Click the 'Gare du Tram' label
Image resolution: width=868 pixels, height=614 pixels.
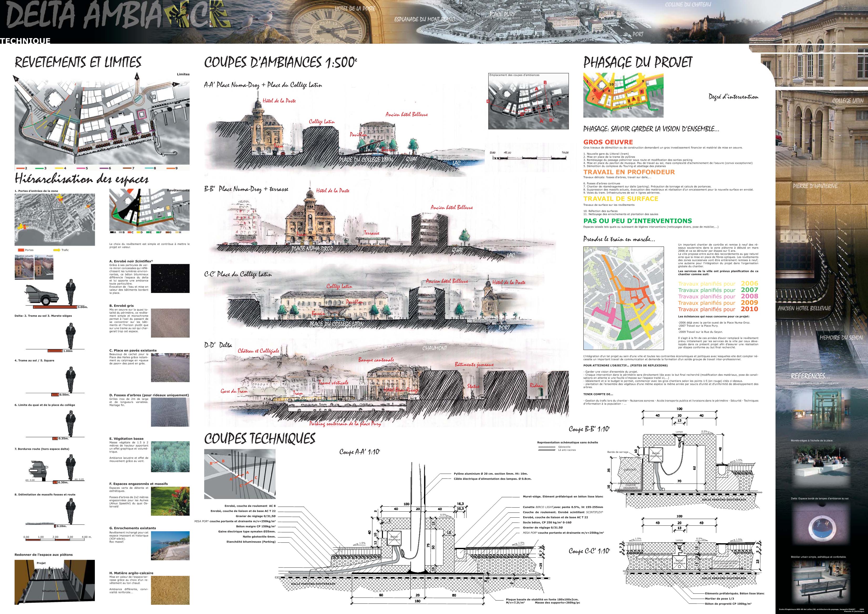[234, 391]
